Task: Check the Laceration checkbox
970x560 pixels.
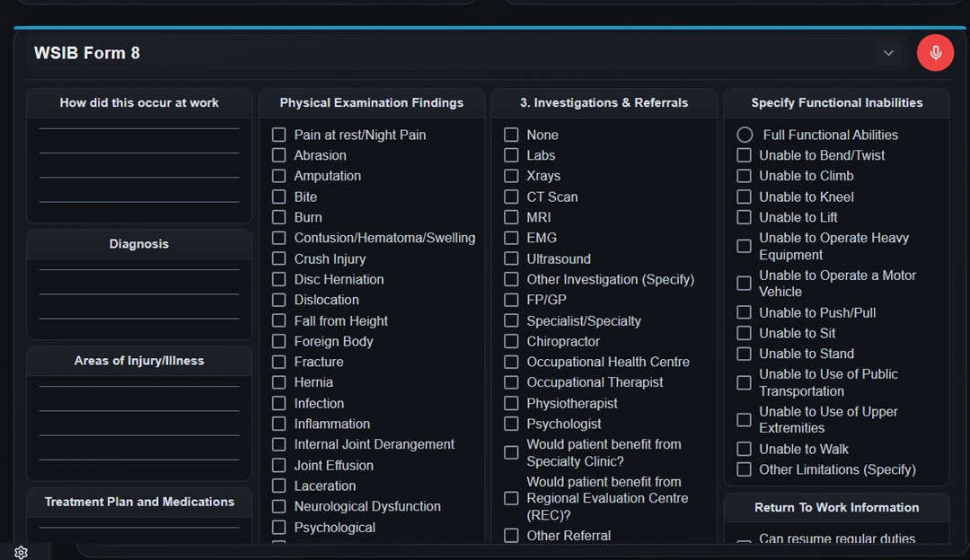Action: point(279,486)
